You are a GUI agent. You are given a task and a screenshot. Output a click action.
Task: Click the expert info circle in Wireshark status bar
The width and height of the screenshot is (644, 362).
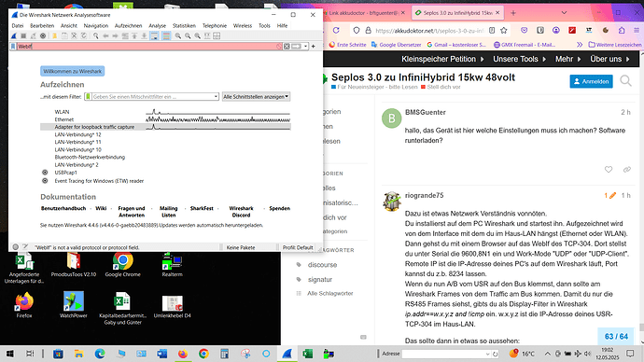(x=15, y=247)
